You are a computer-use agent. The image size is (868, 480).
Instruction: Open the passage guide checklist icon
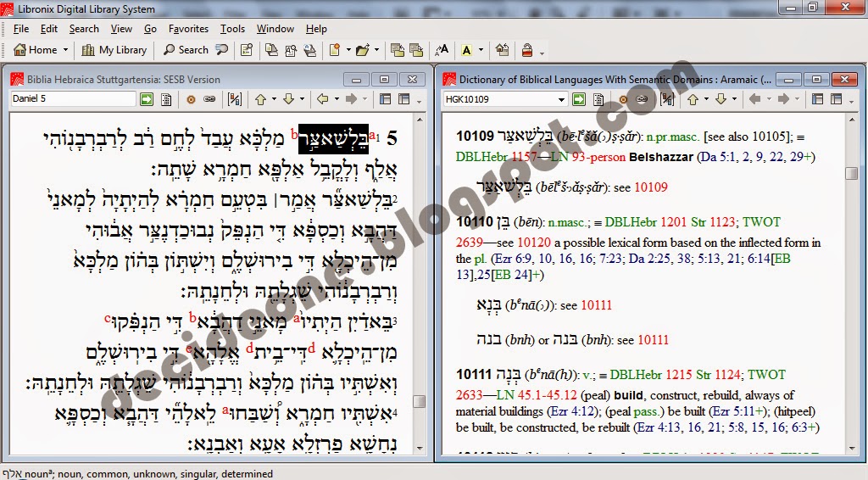[x=247, y=50]
